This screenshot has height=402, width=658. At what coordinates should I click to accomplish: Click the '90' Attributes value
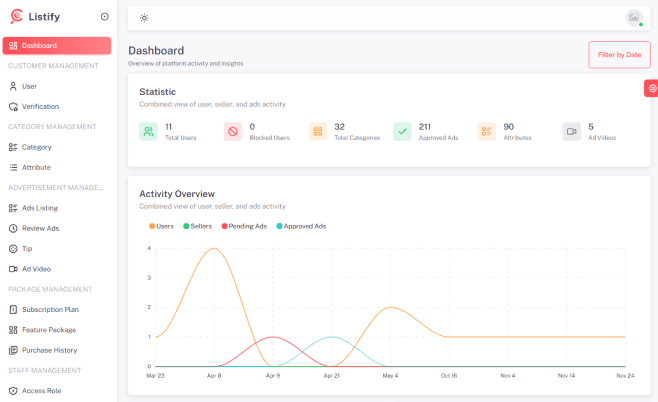(509, 127)
